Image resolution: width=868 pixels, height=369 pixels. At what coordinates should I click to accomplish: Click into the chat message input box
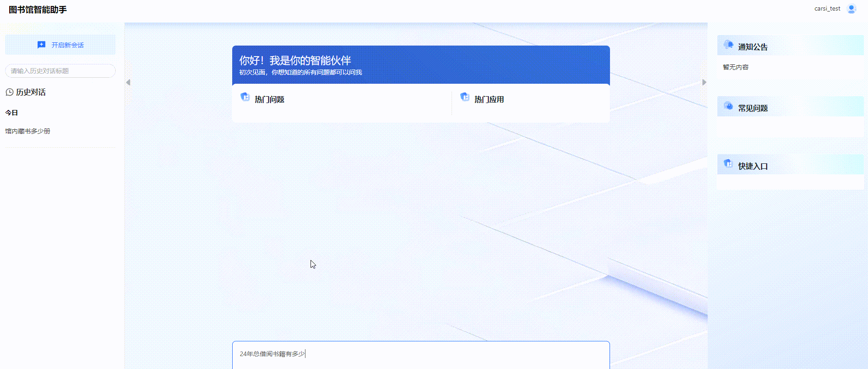(421, 354)
